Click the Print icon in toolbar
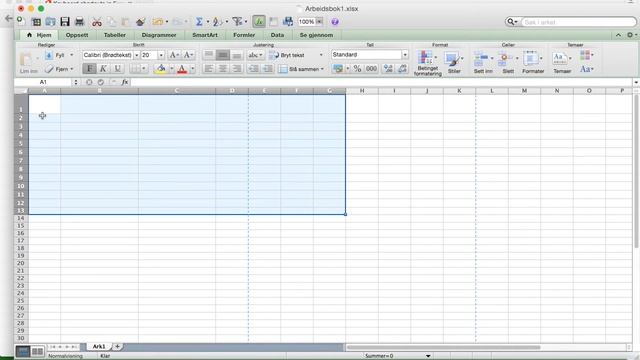 (x=79, y=22)
